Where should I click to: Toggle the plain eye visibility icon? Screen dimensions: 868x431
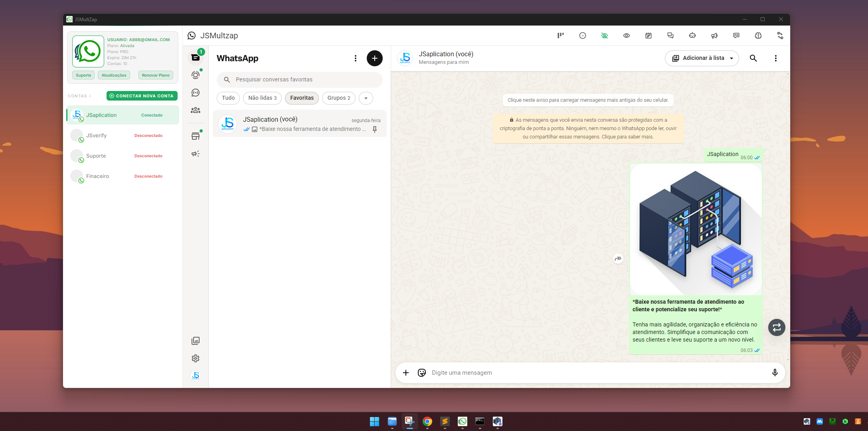(x=627, y=36)
